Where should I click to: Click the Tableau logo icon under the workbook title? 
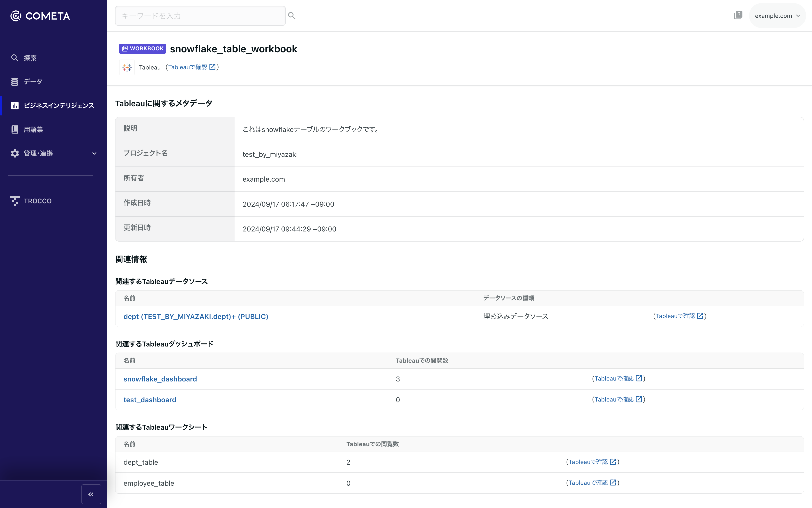(127, 67)
